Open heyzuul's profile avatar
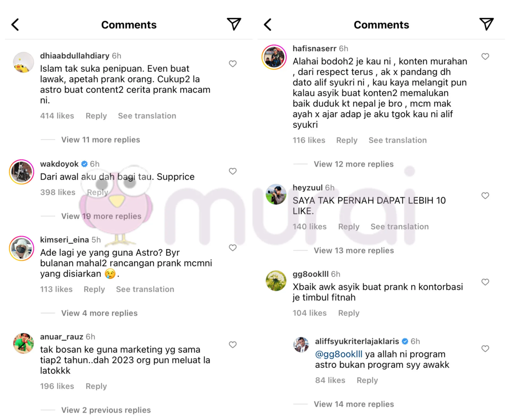The height and width of the screenshot is (420, 510). (276, 194)
